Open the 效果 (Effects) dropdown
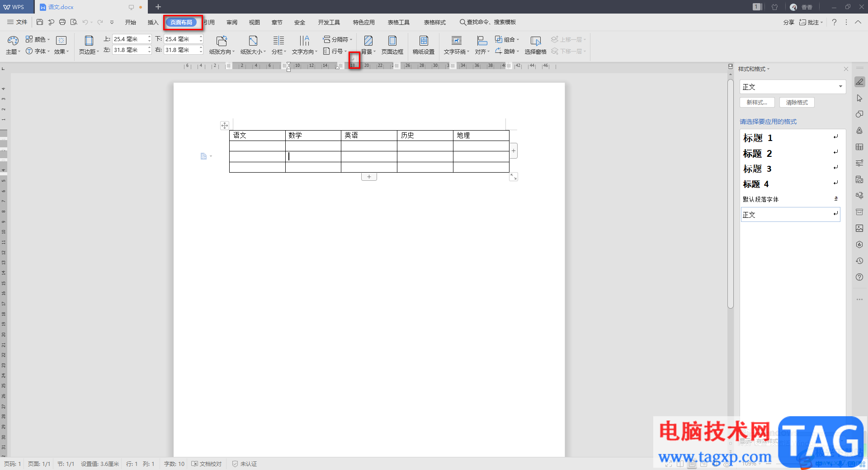The image size is (868, 470). click(61, 52)
